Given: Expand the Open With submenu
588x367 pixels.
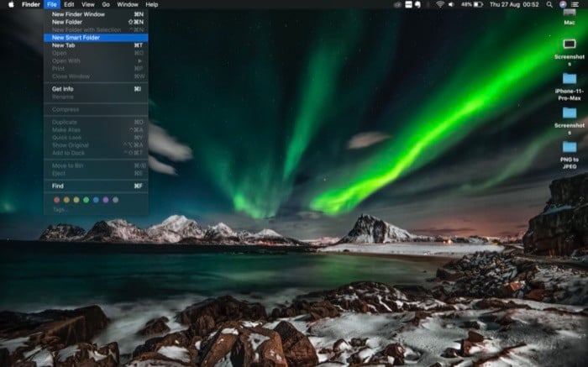Looking at the screenshot, I should (x=96, y=60).
